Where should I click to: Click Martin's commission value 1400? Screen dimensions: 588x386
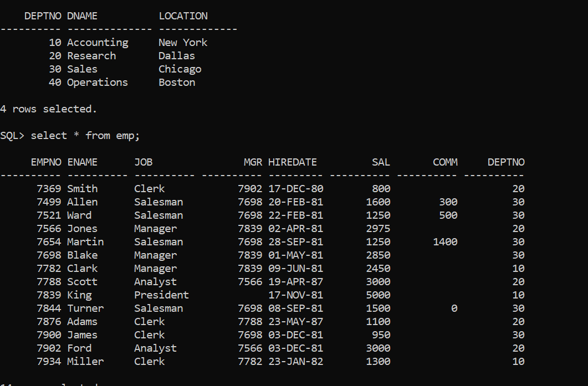point(445,241)
